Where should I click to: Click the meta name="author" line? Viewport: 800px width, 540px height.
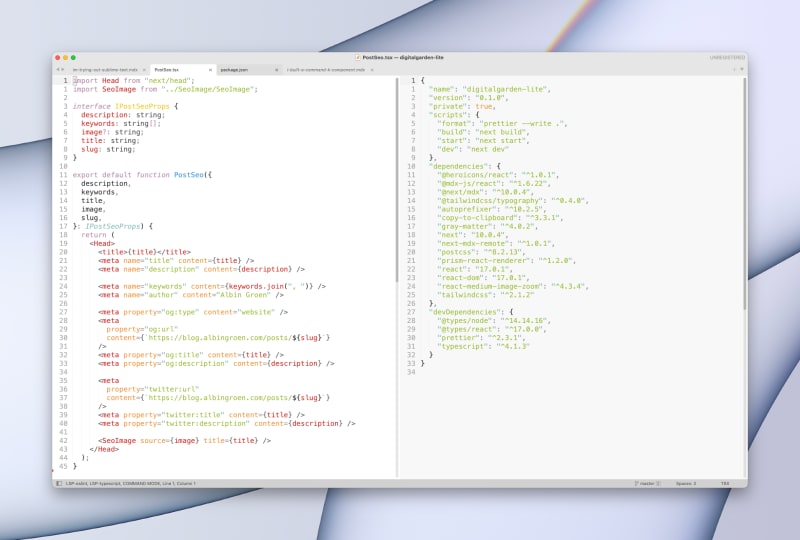tap(191, 295)
